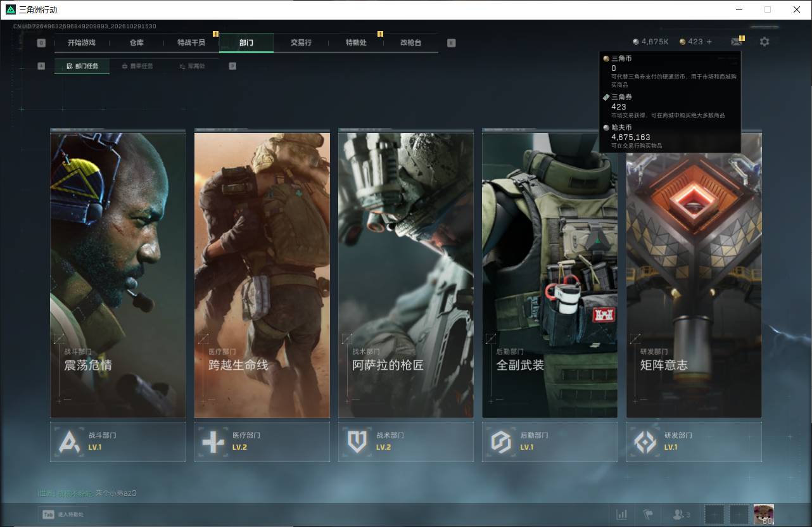The image size is (812, 527).
Task: Click the 进入特勤处 shortcut text
Action: [x=71, y=515]
